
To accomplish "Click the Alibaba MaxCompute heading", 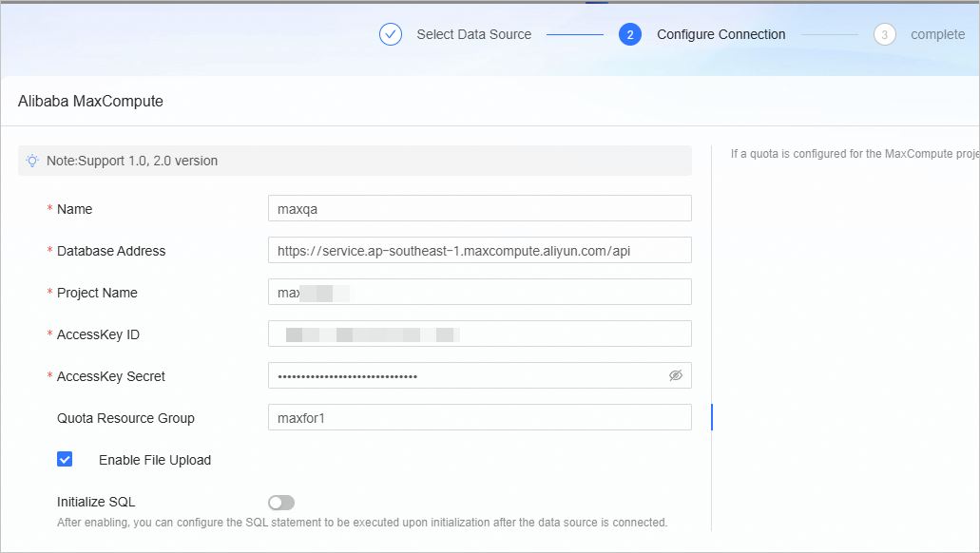I will coord(90,102).
